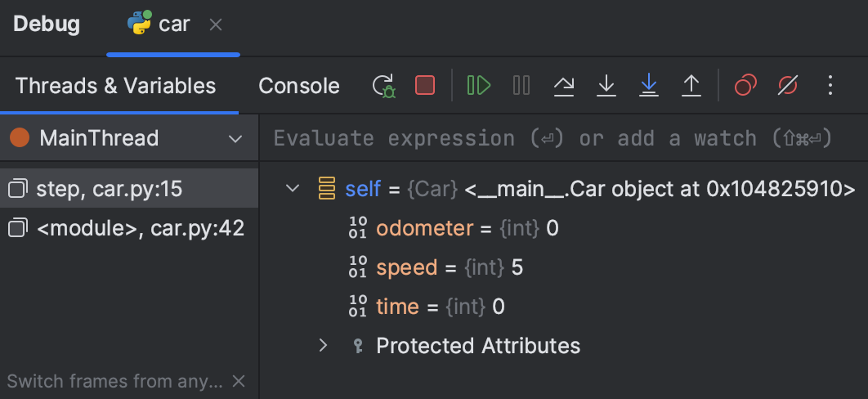Resume program execution
The height and width of the screenshot is (399, 868).
pos(479,85)
